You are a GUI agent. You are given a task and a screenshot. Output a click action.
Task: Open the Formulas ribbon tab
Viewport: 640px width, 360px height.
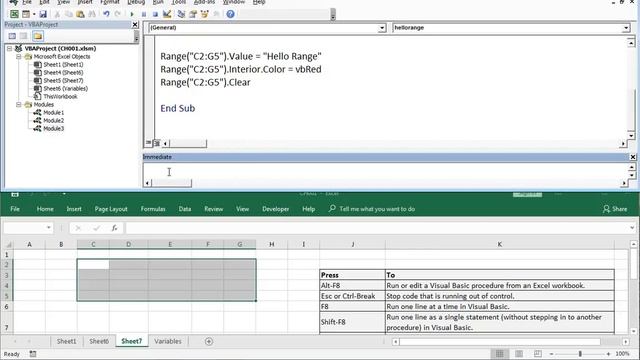click(153, 209)
